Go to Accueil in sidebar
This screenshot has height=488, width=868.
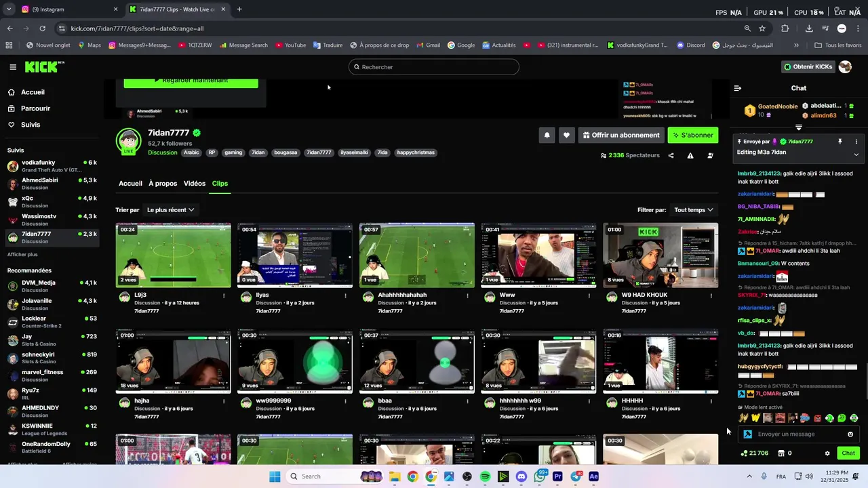[x=33, y=92]
